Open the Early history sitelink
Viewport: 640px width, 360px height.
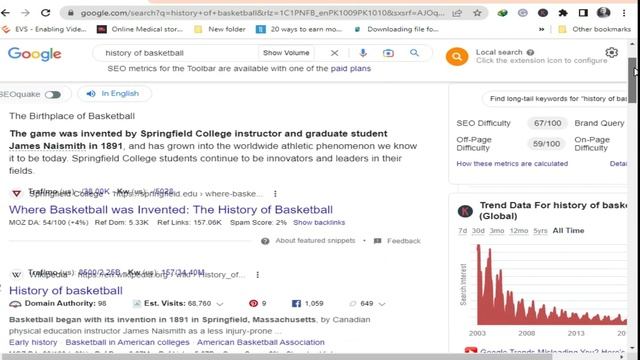click(33, 342)
